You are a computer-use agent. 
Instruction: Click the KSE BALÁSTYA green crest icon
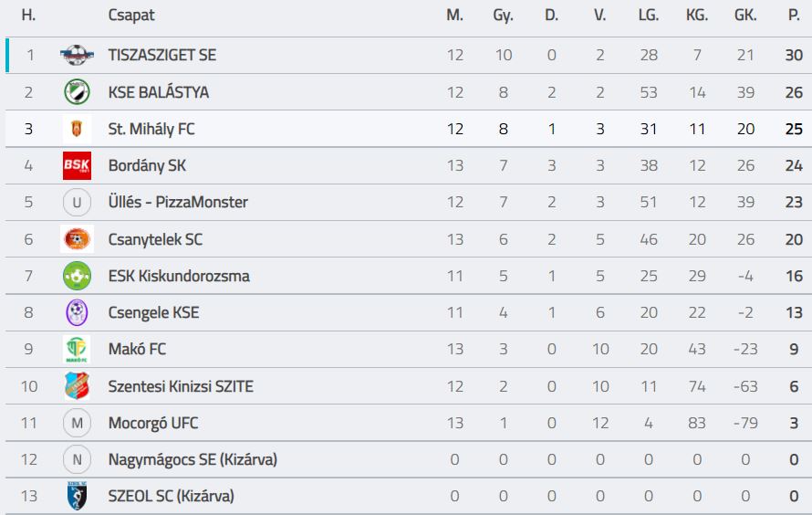(x=77, y=92)
